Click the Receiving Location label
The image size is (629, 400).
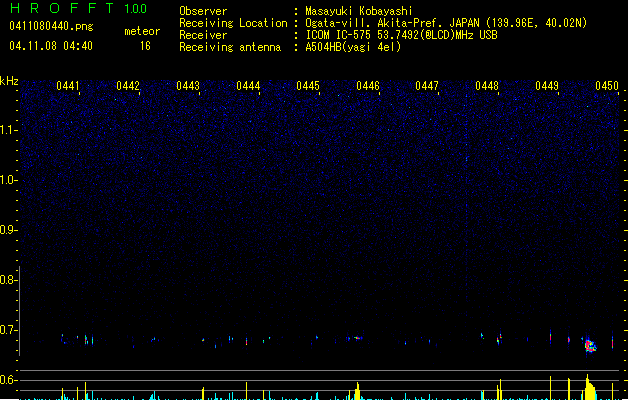(x=233, y=23)
